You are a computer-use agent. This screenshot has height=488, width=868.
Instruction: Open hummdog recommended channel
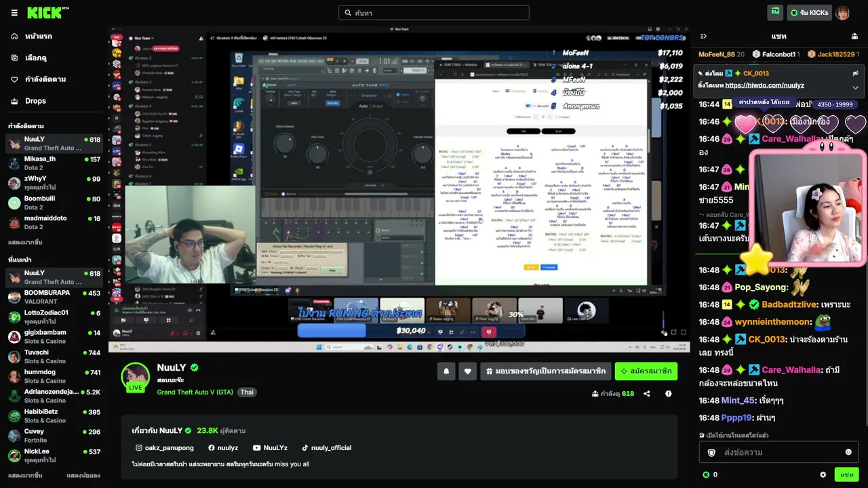pos(54,376)
